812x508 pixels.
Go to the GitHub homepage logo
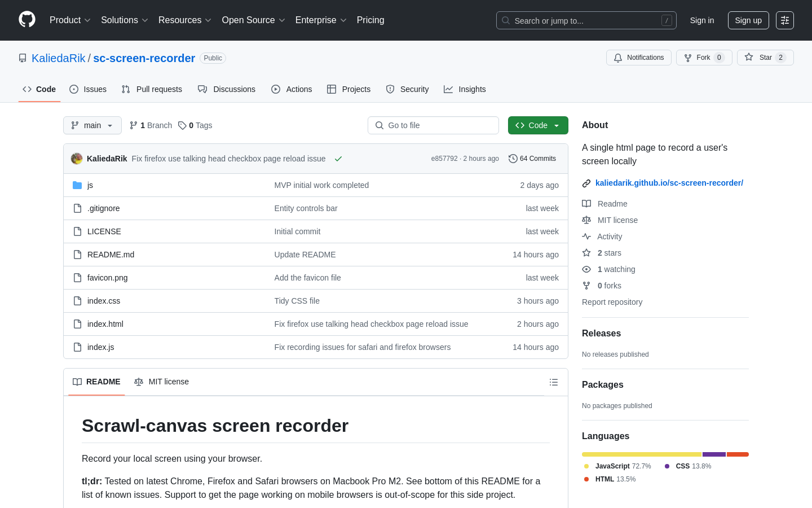tap(27, 20)
